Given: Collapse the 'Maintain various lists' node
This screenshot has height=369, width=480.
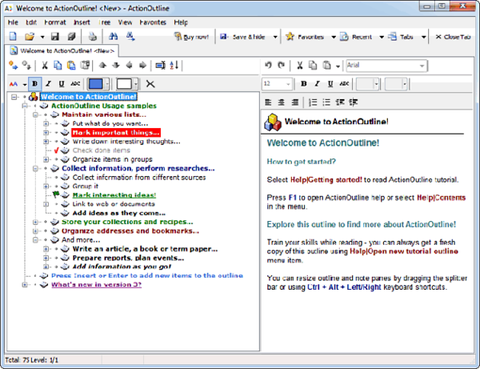Looking at the screenshot, I should [x=35, y=115].
